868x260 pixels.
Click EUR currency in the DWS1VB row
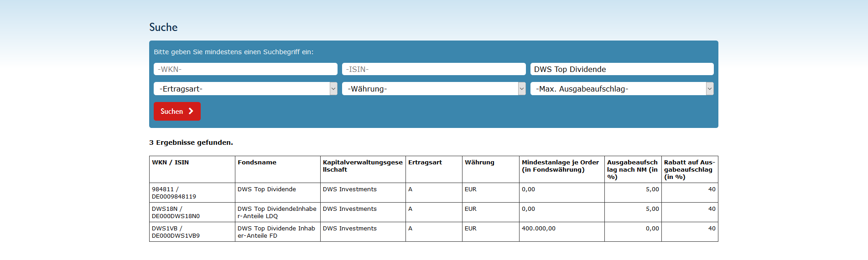(x=470, y=229)
